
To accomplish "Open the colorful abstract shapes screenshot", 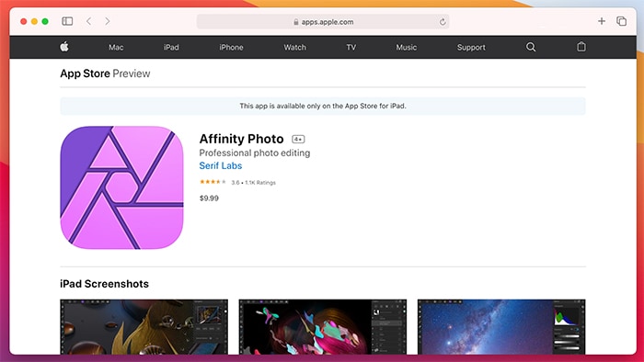I will (x=323, y=327).
